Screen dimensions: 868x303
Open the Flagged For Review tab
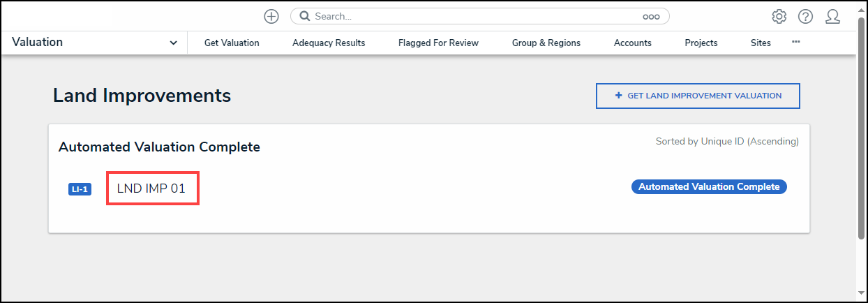[x=438, y=43]
